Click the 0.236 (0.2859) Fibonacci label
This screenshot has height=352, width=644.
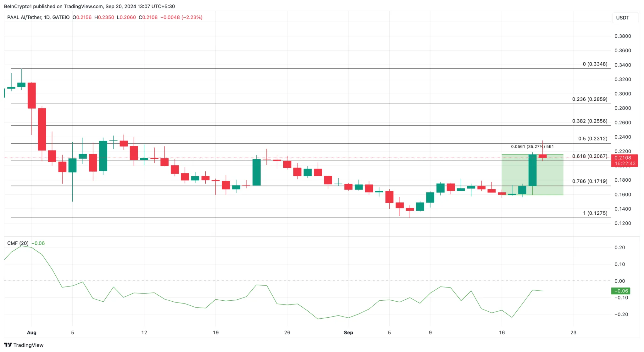(x=590, y=99)
